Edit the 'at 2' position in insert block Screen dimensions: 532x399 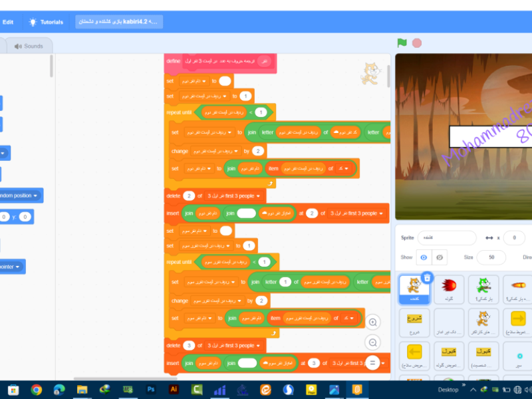coord(312,213)
